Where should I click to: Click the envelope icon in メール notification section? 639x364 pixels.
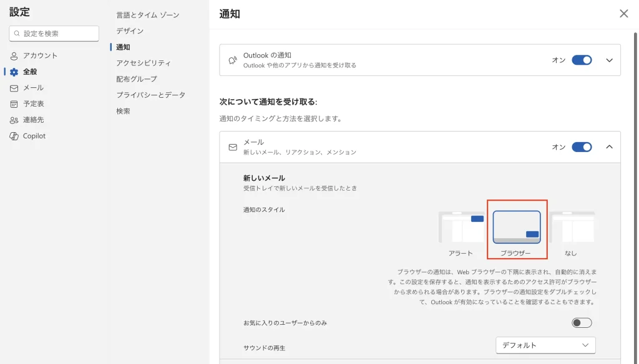coord(233,147)
